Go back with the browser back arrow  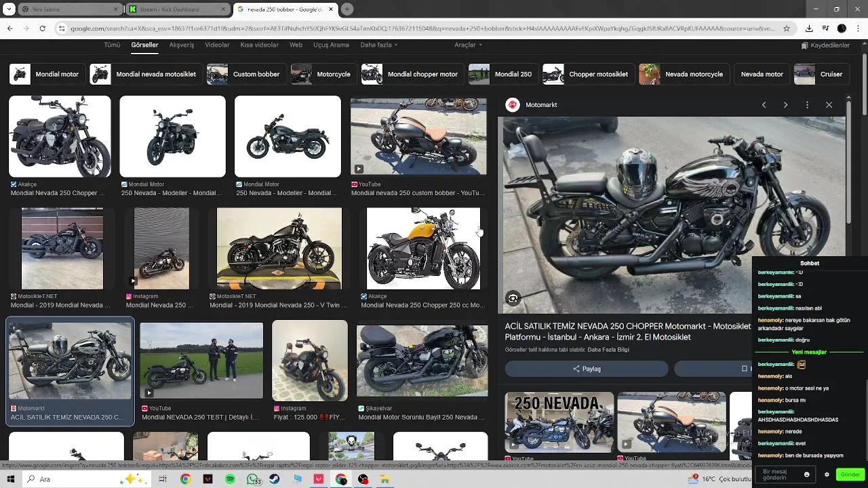9,28
